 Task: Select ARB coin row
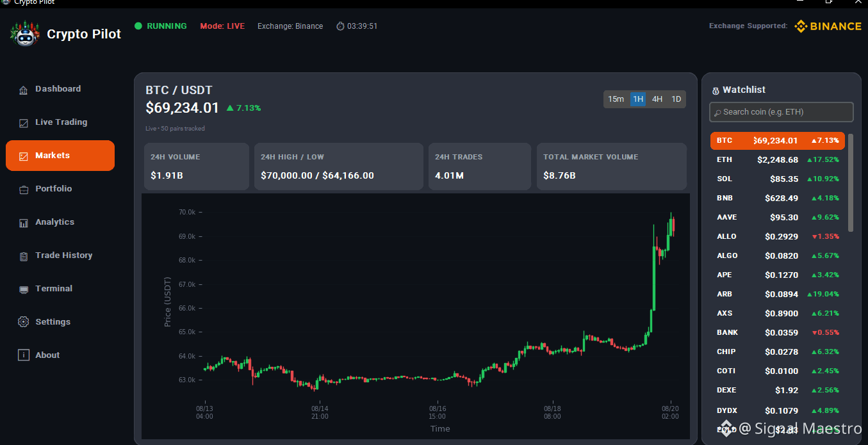pos(778,295)
